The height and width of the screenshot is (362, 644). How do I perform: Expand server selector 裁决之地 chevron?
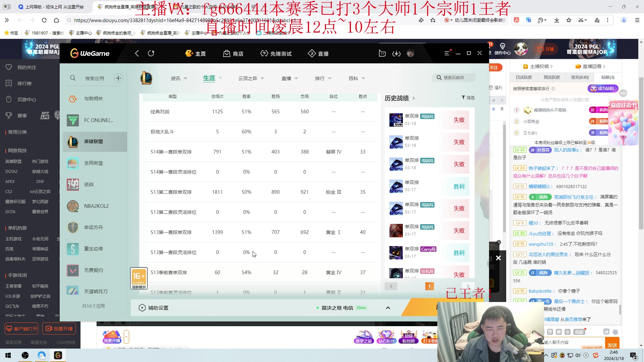coord(388,308)
